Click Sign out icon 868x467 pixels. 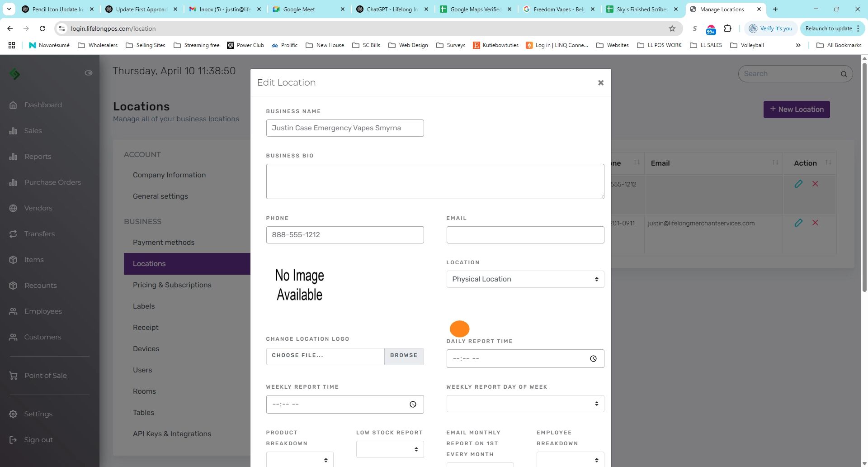(x=13, y=440)
